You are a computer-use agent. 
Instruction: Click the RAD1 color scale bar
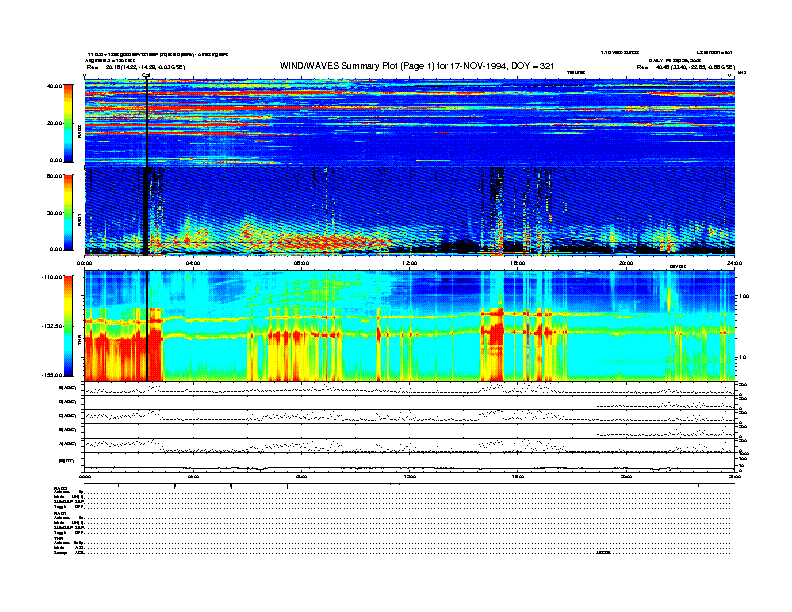68,212
